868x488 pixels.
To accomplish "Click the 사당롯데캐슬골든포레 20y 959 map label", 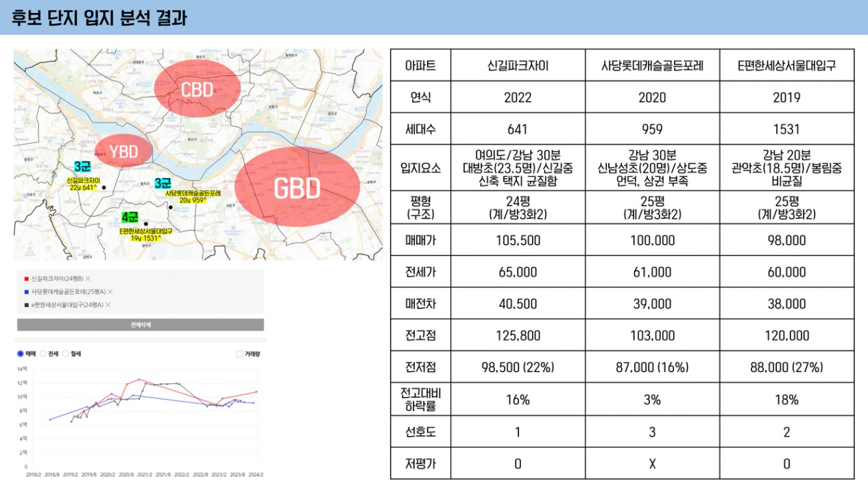I will click(194, 197).
